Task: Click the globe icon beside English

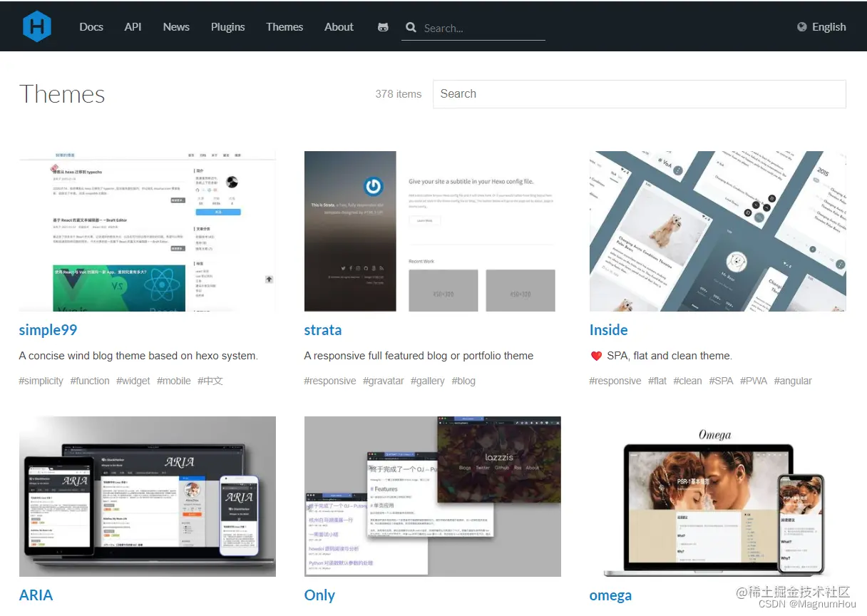Action: click(802, 27)
